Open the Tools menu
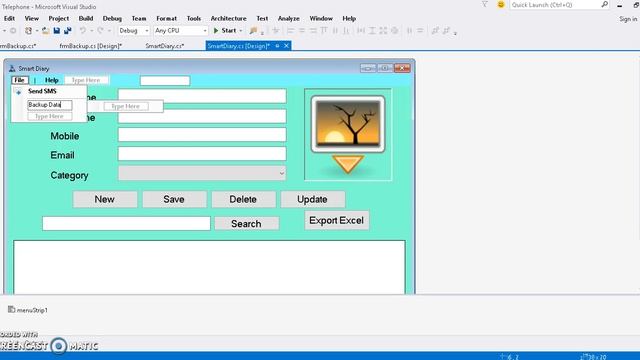Image resolution: width=640 pixels, height=360 pixels. [x=194, y=18]
